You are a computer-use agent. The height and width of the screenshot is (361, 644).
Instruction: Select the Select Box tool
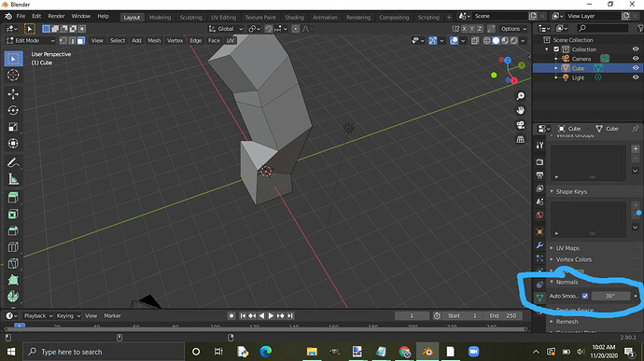point(13,59)
